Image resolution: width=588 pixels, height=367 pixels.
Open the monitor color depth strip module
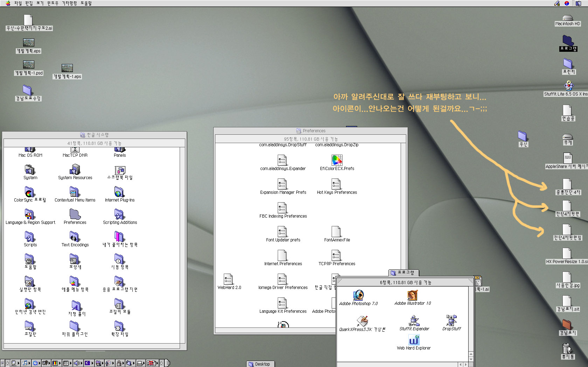(x=55, y=363)
